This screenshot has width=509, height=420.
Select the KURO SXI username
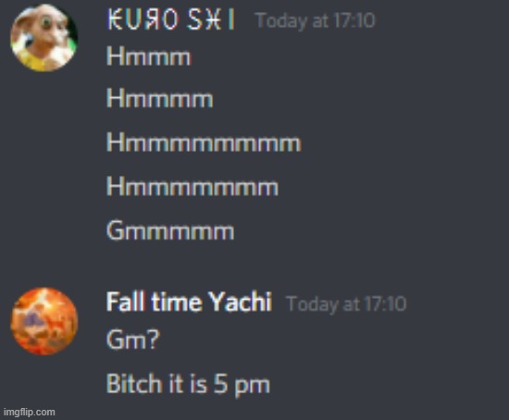click(x=171, y=19)
